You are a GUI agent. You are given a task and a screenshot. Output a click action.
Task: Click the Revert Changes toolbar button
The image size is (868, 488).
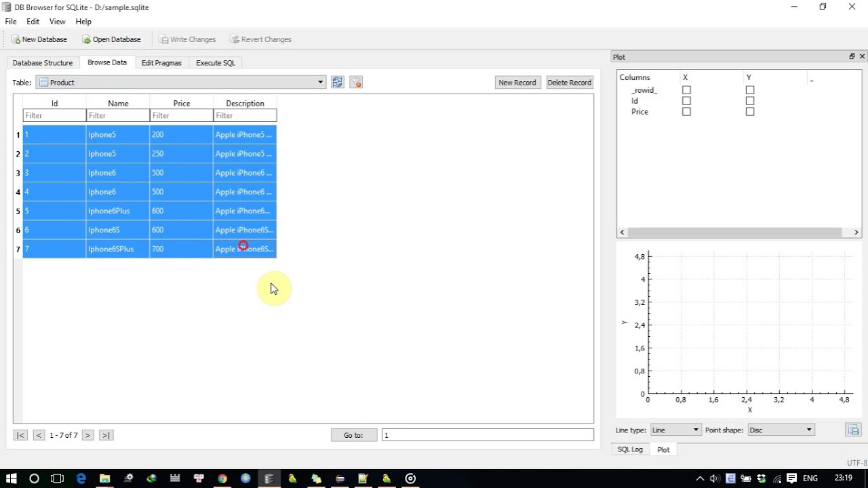point(260,39)
